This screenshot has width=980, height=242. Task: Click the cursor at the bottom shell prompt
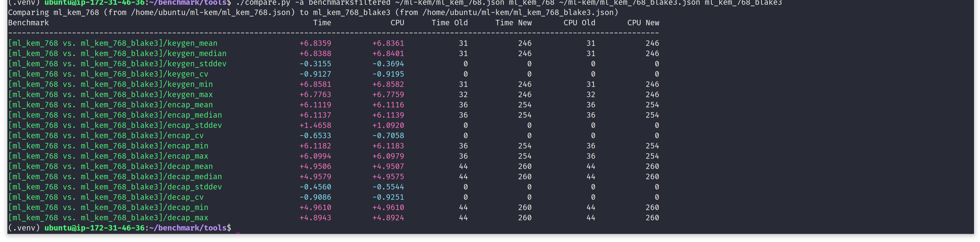(x=238, y=228)
